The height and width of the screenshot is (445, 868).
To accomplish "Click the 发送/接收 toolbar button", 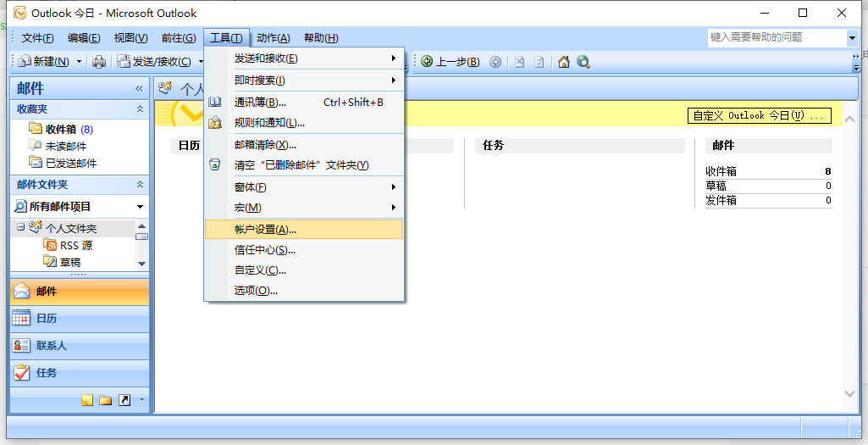I will (x=154, y=62).
